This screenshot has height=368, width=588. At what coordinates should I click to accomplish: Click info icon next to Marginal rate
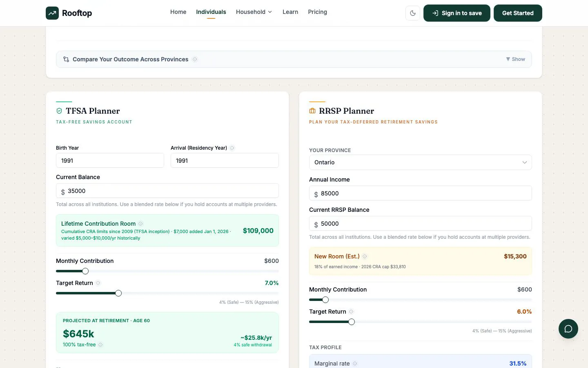[x=355, y=364]
